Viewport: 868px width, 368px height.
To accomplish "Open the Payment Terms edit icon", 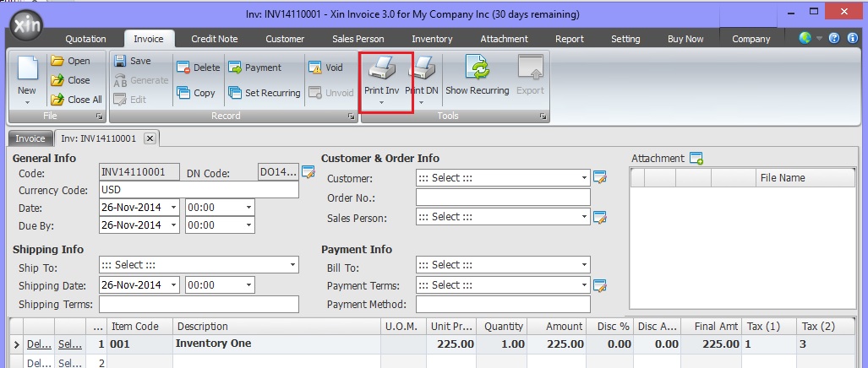I will [x=600, y=285].
